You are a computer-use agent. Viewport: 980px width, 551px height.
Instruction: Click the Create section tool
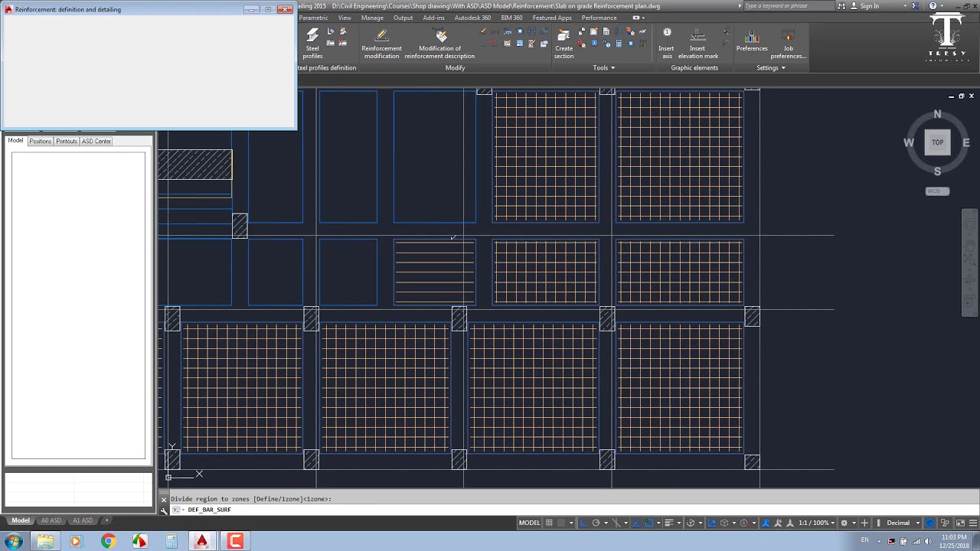563,44
